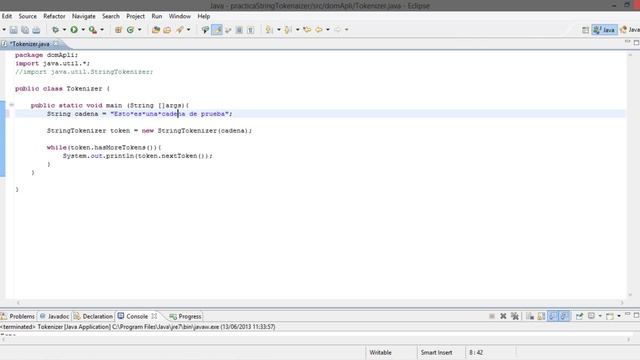Open the New Class dropdown arrow

click(139, 30)
